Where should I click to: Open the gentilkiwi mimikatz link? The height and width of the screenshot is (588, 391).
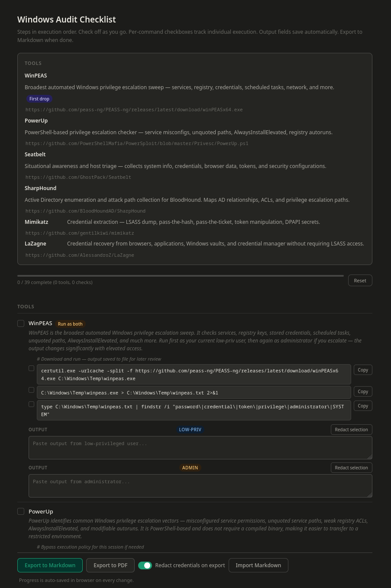pyautogui.click(x=80, y=233)
